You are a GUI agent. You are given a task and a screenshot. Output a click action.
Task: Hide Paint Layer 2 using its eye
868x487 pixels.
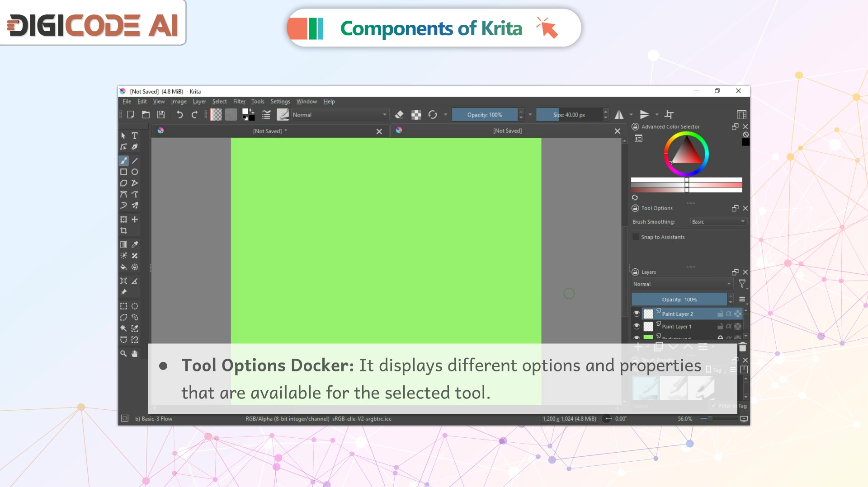pos(637,314)
